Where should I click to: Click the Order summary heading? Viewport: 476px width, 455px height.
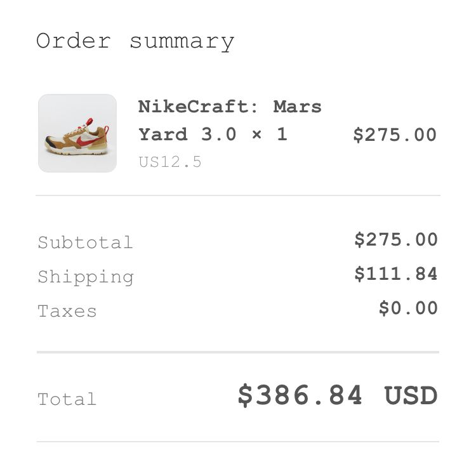135,42
